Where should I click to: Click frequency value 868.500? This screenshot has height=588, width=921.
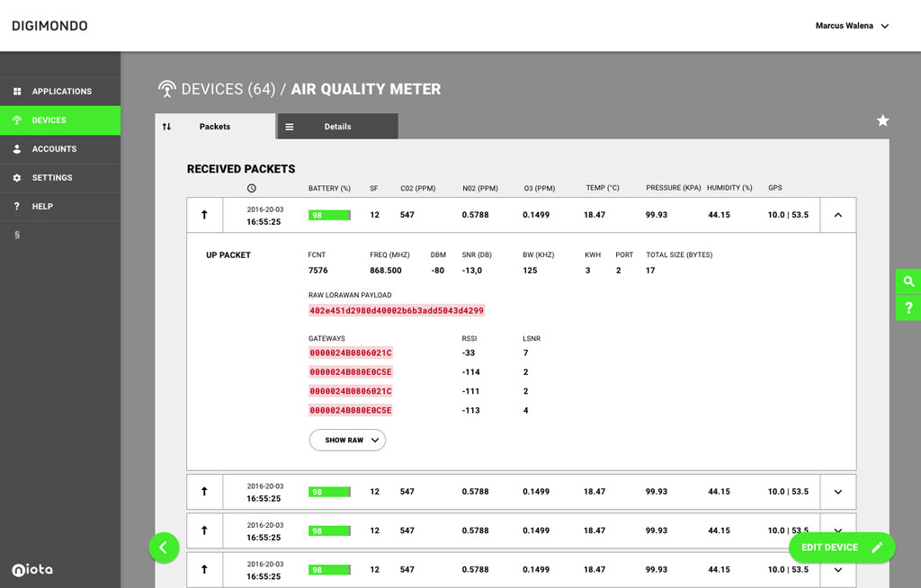click(x=386, y=271)
